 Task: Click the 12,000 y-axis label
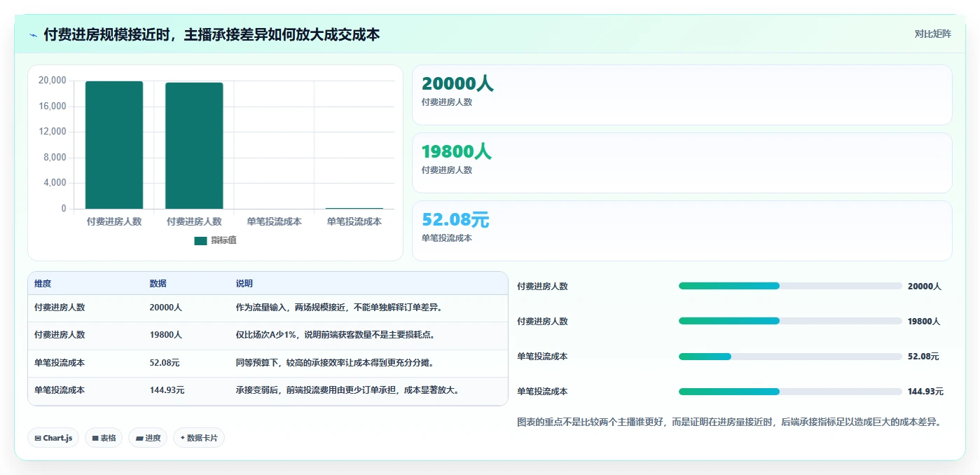[52, 132]
